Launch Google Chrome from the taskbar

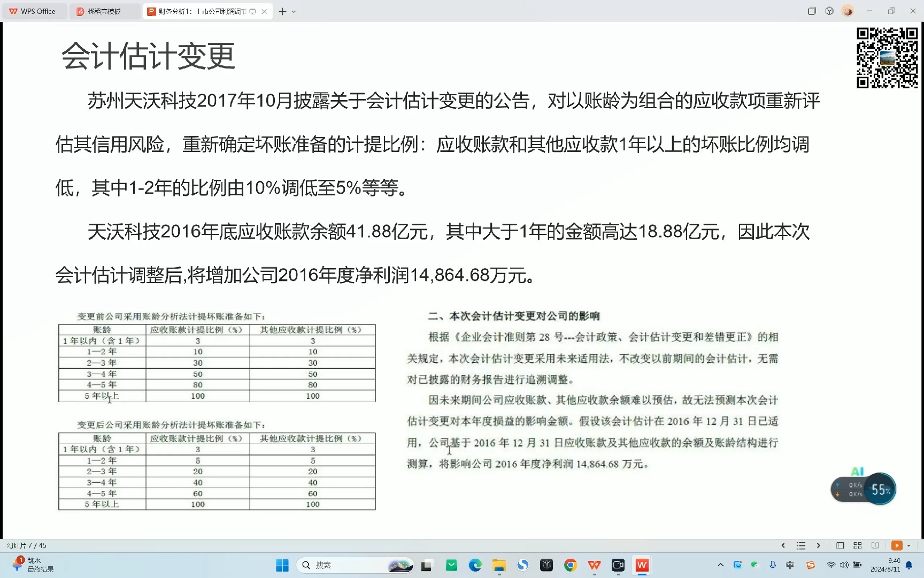570,565
